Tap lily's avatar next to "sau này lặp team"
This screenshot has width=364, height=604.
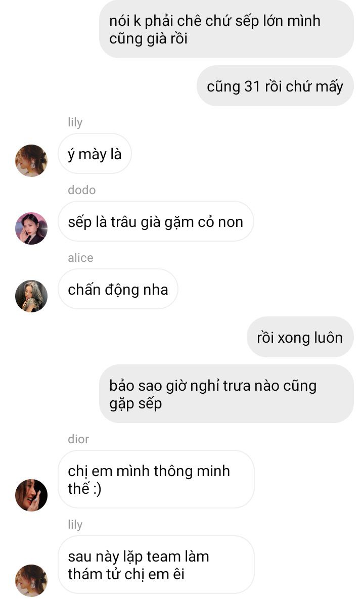31,581
